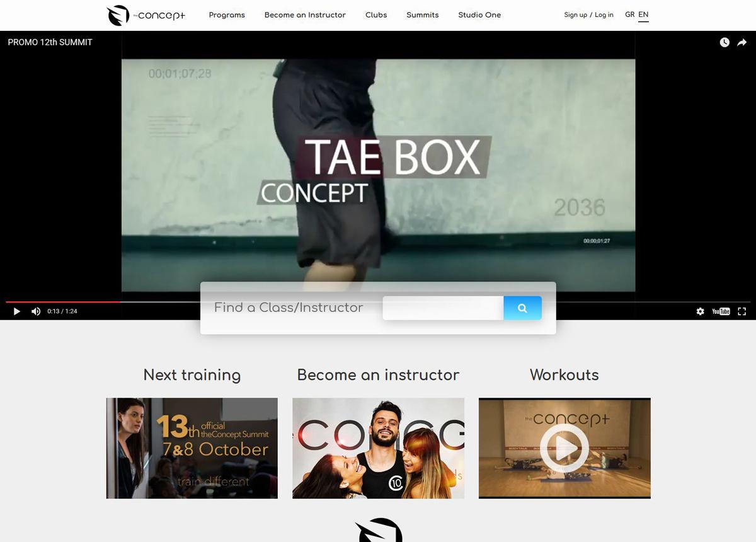Go to the Clubs page
The image size is (756, 542).
tap(376, 15)
